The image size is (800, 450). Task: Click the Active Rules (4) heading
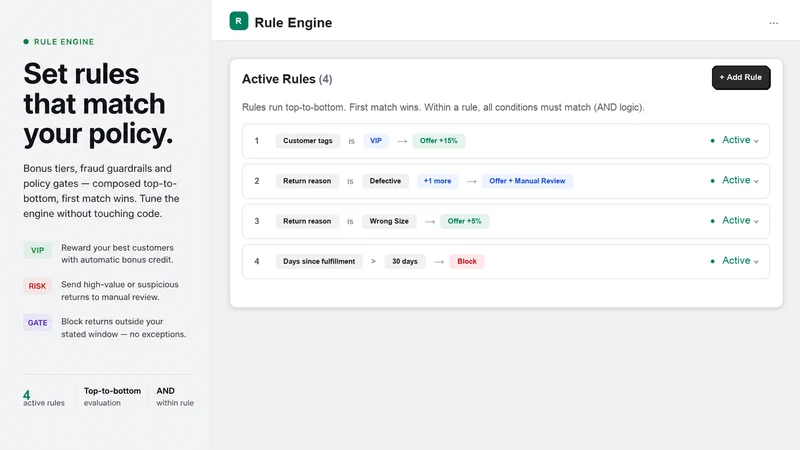pyautogui.click(x=287, y=79)
